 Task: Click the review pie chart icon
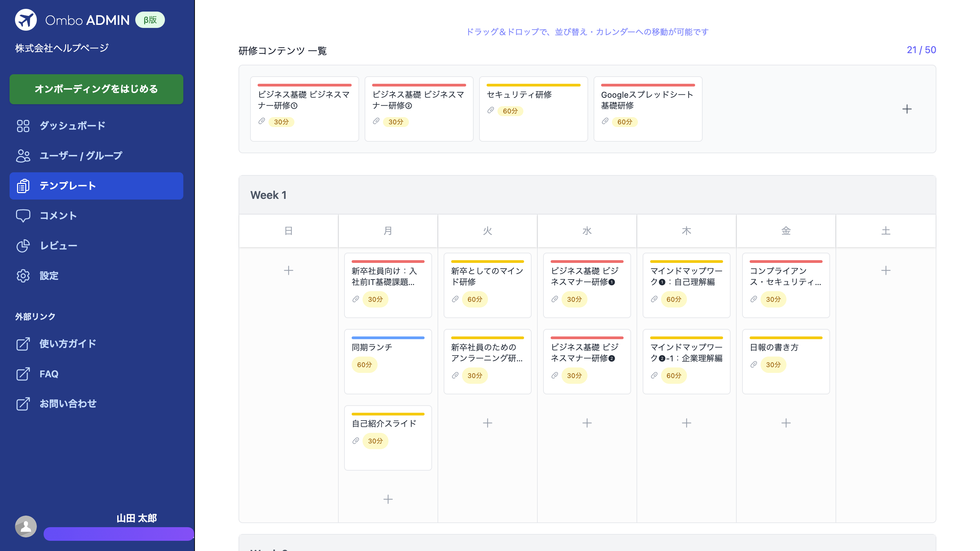coord(23,246)
